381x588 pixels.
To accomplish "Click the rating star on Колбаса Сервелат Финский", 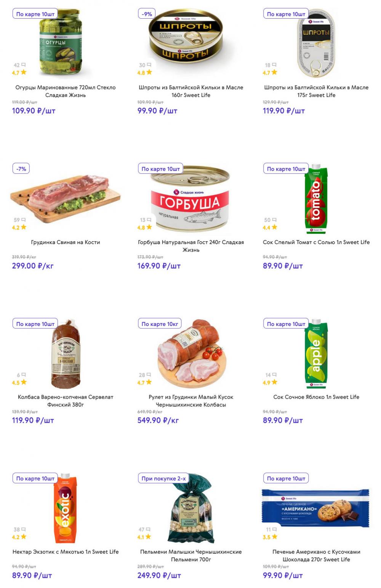I will [24, 382].
